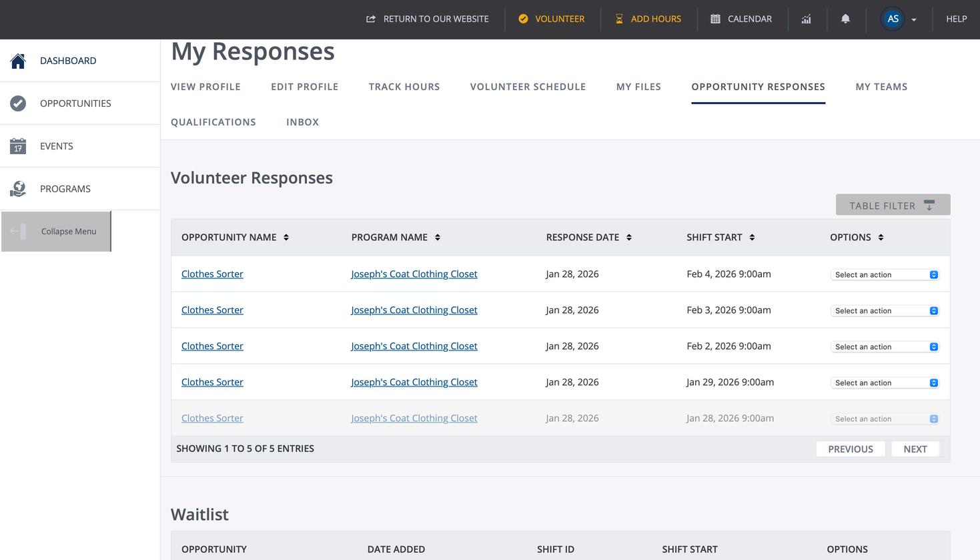
Task: Switch to the Edit Profile tab
Action: [304, 87]
